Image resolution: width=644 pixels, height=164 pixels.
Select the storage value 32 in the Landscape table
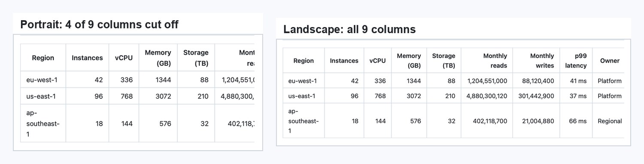click(444, 121)
